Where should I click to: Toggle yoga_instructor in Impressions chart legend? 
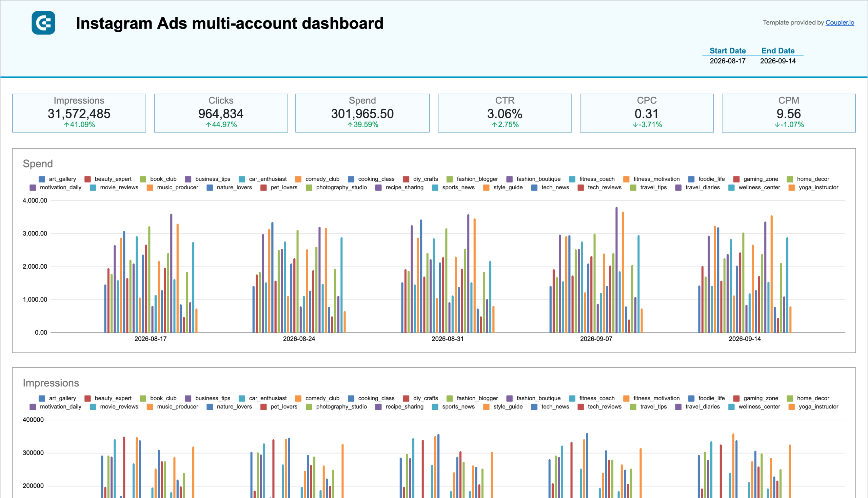(813, 407)
